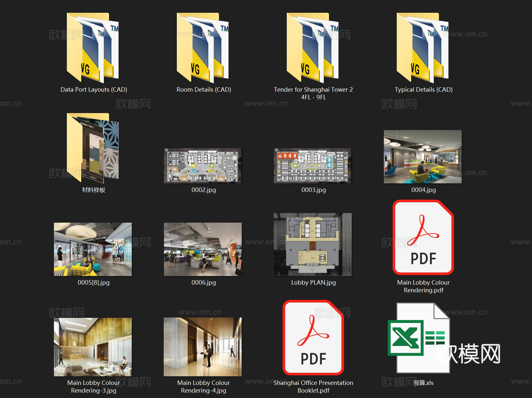Select Main Lobby Colour Rendering.pdf icon
Image resolution: width=532 pixels, height=398 pixels.
(423, 238)
